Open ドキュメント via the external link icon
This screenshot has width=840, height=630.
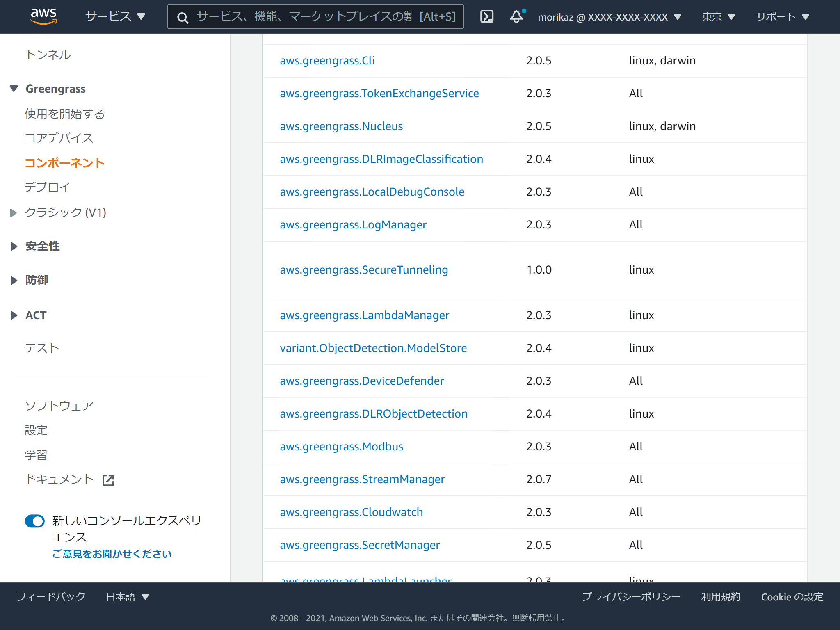point(108,479)
